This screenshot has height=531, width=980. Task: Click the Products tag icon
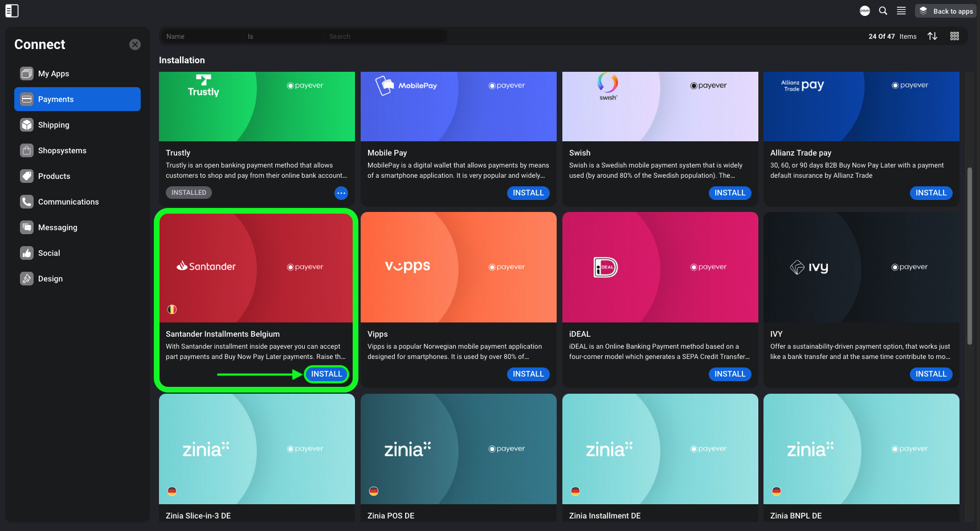click(27, 176)
